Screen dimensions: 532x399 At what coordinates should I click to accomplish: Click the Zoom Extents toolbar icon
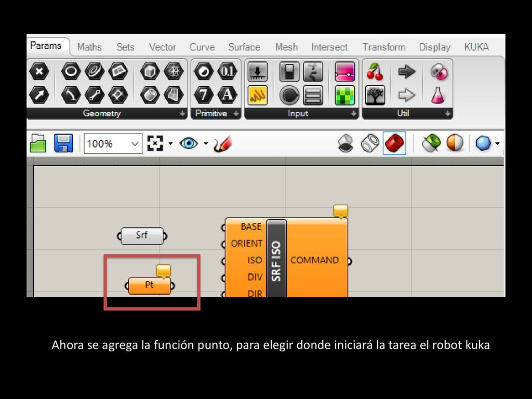(x=155, y=143)
